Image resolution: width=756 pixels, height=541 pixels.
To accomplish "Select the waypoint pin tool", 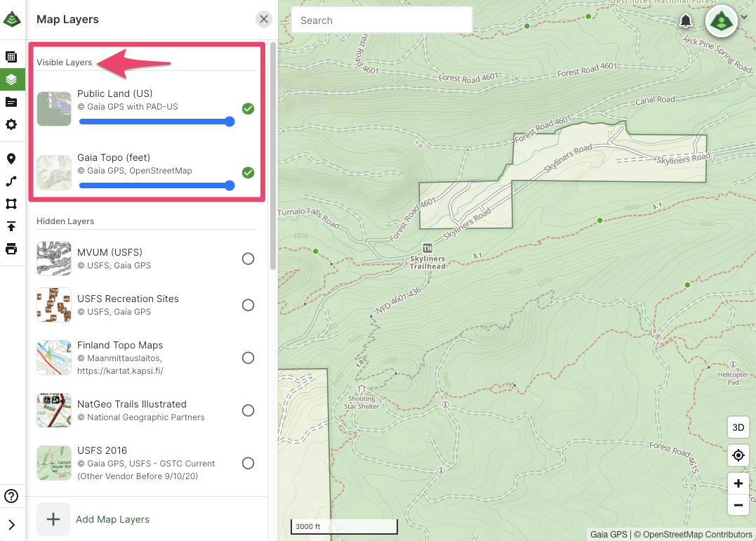I will [x=11, y=159].
